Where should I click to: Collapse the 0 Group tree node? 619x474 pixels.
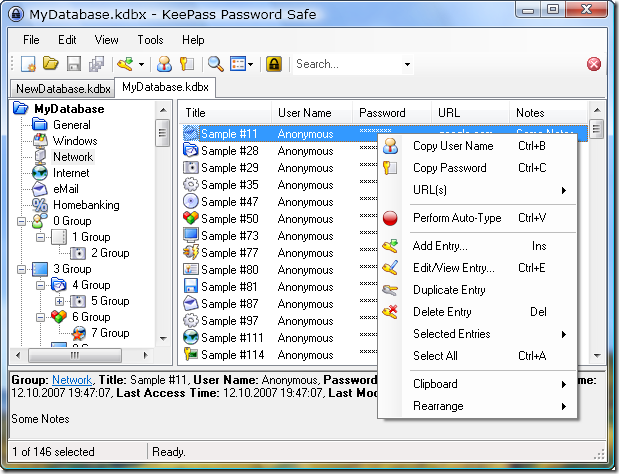pos(21,221)
